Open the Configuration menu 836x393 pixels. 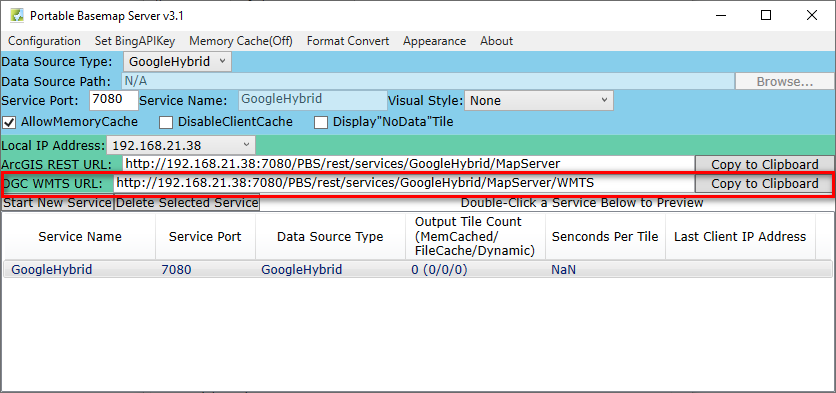[x=44, y=41]
